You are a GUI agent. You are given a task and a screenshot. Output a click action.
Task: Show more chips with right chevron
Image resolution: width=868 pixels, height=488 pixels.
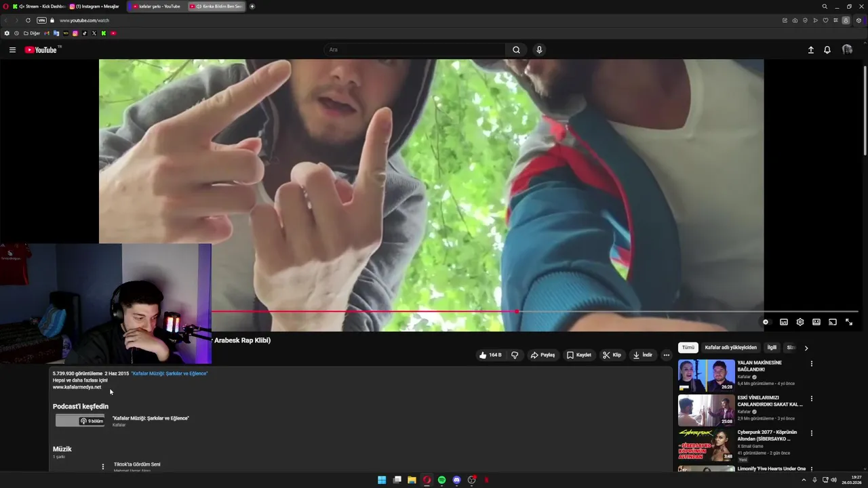pos(806,348)
